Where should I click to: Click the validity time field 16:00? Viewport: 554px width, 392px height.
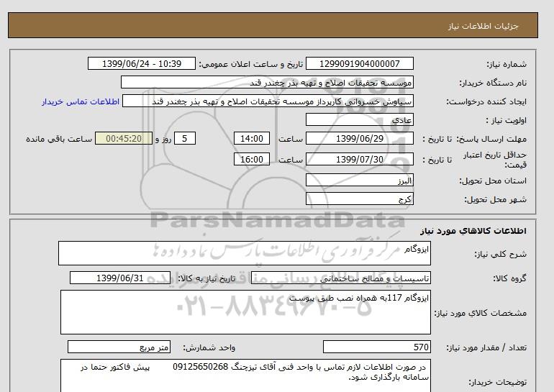(252, 159)
